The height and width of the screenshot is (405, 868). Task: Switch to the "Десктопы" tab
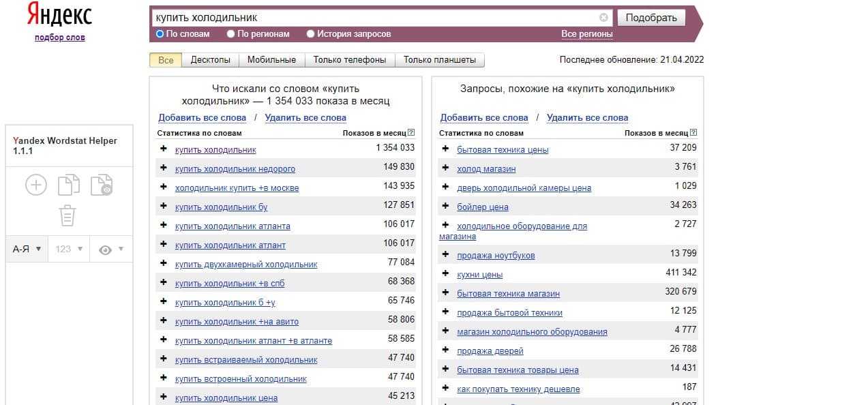coord(210,60)
